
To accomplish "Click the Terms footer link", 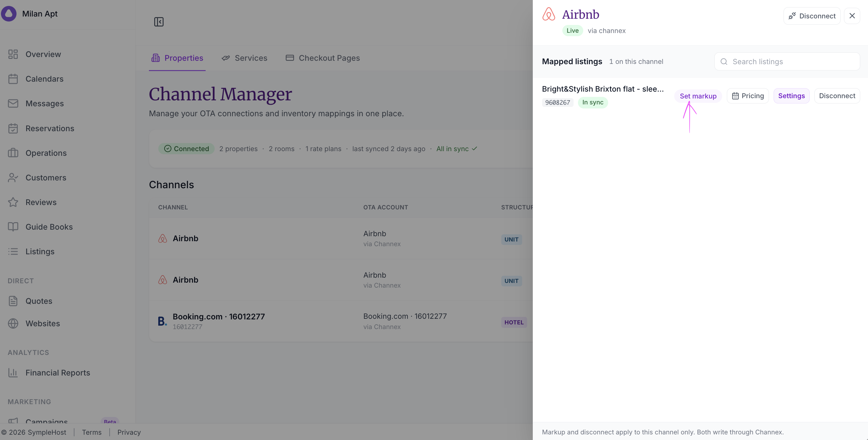I will (92, 432).
